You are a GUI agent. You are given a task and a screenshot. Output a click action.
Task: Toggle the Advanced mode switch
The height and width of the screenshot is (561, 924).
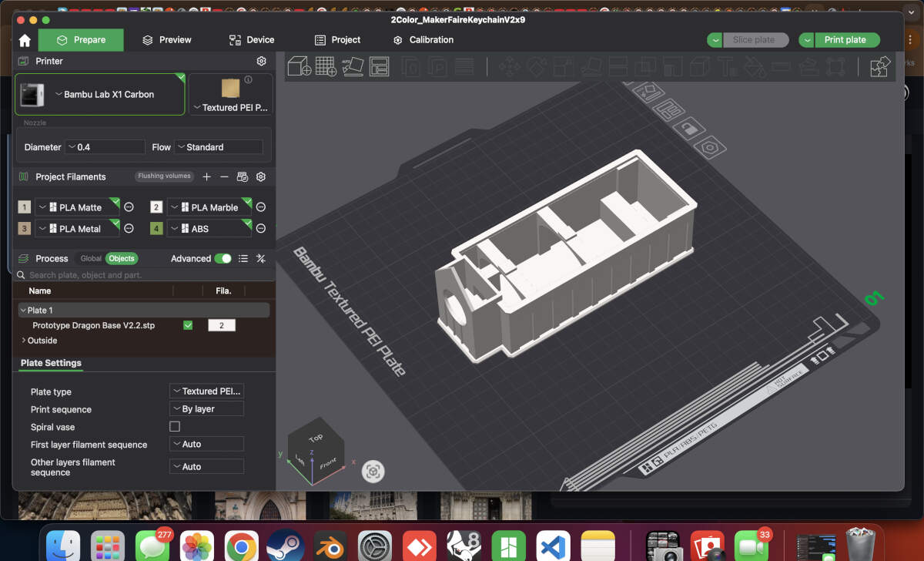pyautogui.click(x=223, y=259)
